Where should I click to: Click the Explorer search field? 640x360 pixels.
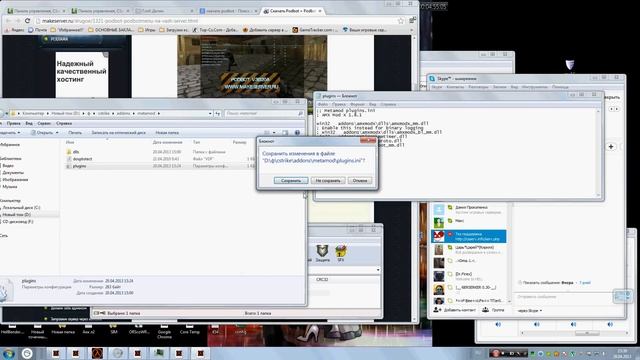coord(264,113)
